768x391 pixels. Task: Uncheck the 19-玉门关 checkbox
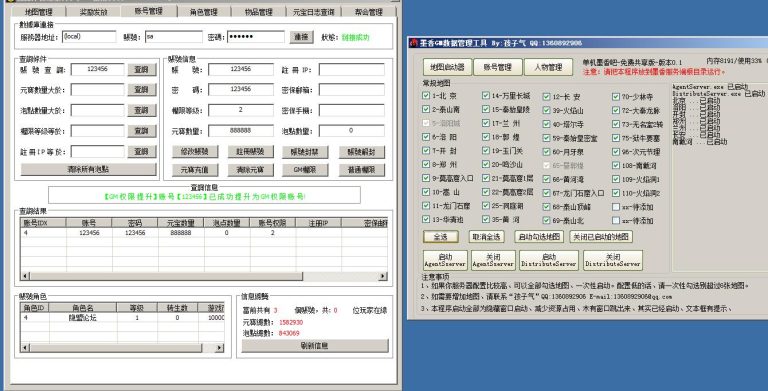(486, 150)
